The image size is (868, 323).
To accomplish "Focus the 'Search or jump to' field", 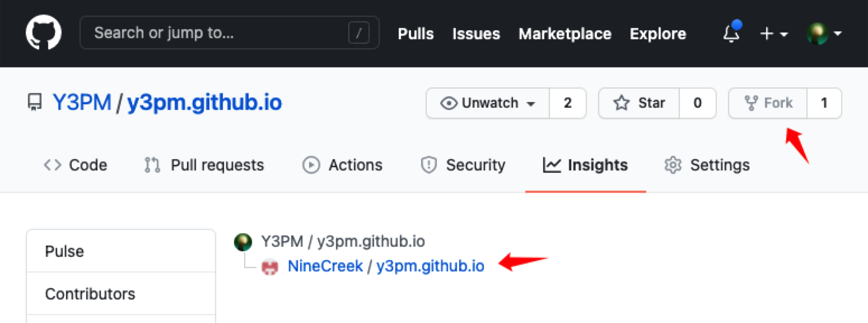I will tap(230, 33).
